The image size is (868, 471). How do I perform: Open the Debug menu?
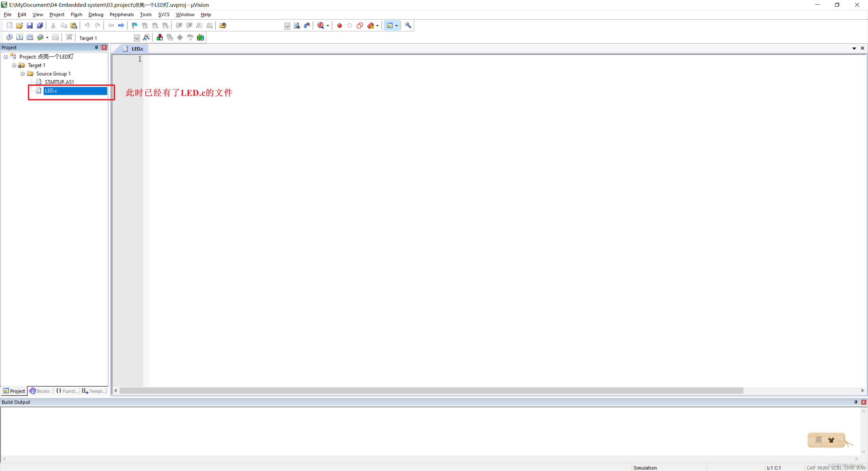tap(96, 15)
